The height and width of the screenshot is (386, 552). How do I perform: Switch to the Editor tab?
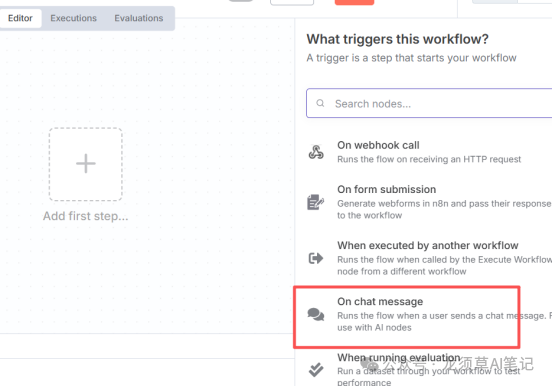(20, 18)
